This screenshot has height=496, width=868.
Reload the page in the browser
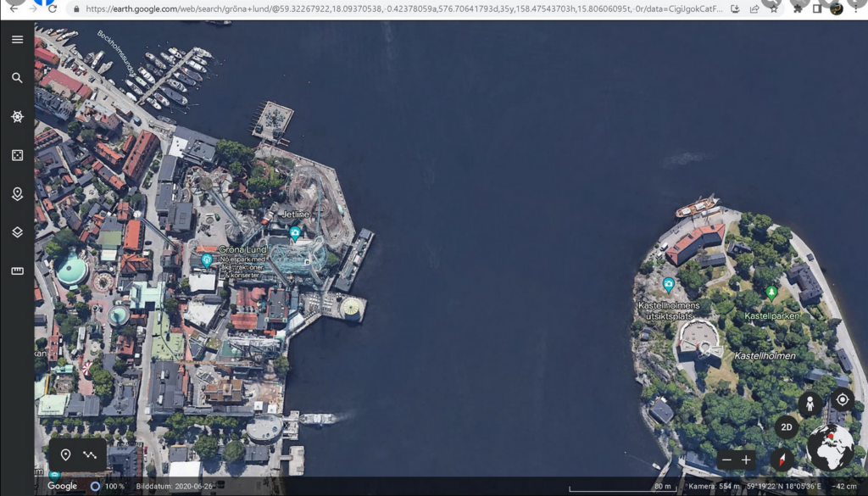pos(53,9)
